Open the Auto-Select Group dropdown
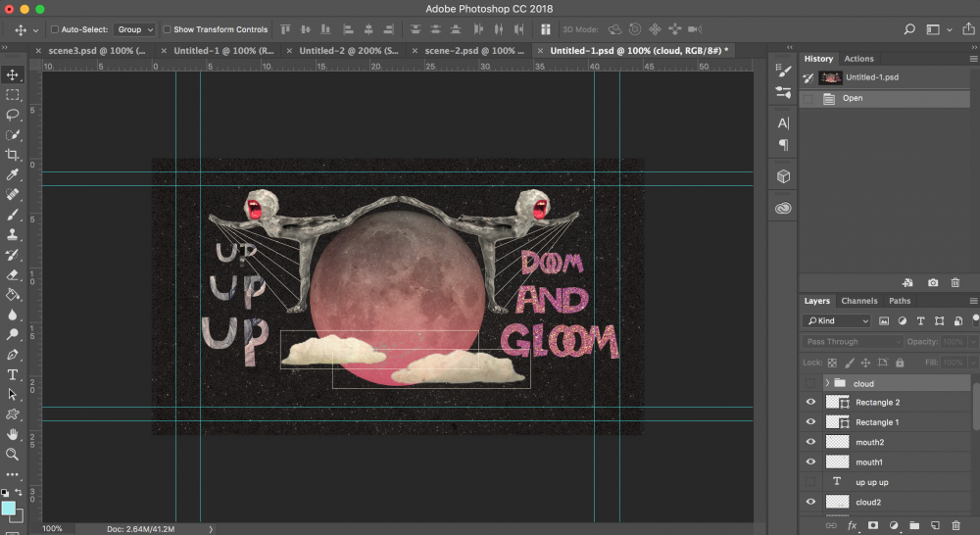Screen dimensions: 980x535 [x=133, y=29]
